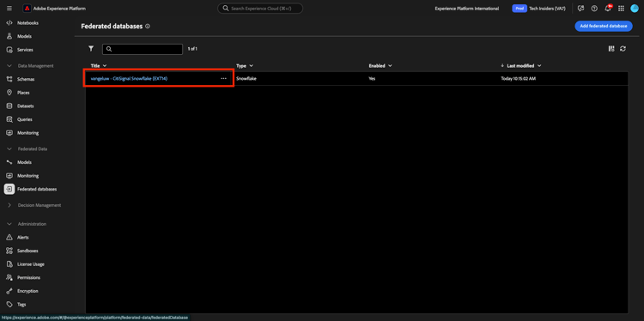
Task: Click Experience Platform International org name
Action: click(467, 9)
